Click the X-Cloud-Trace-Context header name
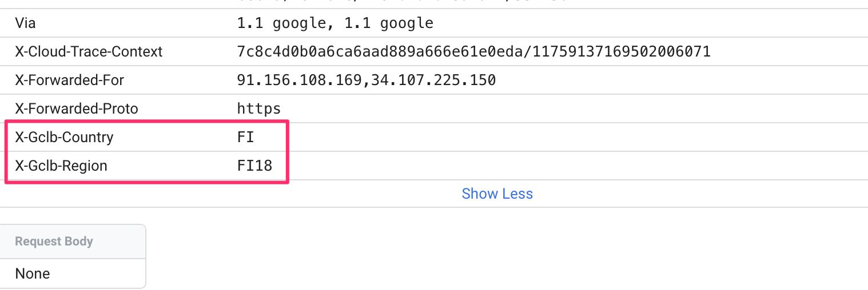 [x=89, y=52]
